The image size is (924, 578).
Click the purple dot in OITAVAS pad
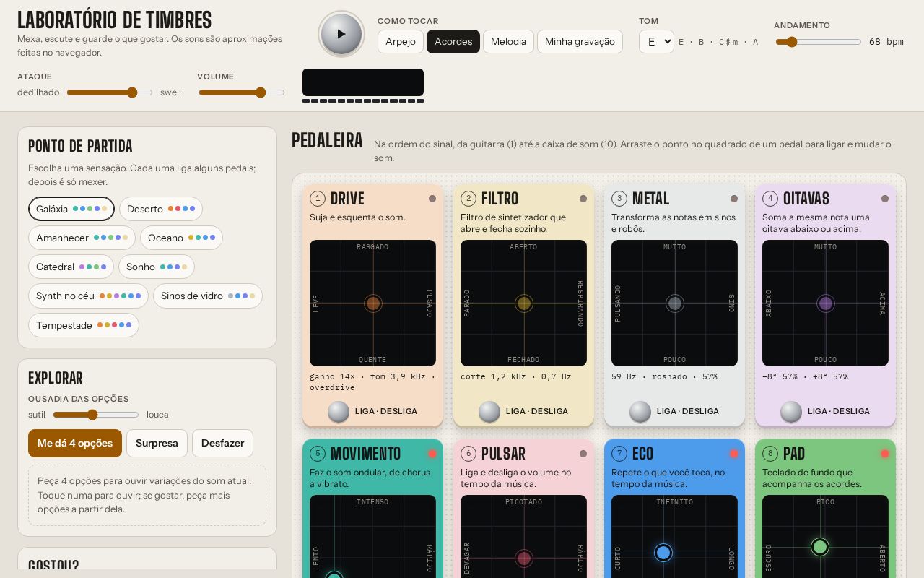point(826,303)
